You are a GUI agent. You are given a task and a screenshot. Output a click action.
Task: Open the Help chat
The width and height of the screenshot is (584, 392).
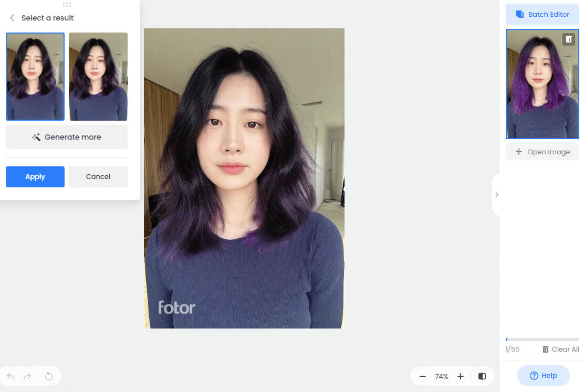pos(543,375)
